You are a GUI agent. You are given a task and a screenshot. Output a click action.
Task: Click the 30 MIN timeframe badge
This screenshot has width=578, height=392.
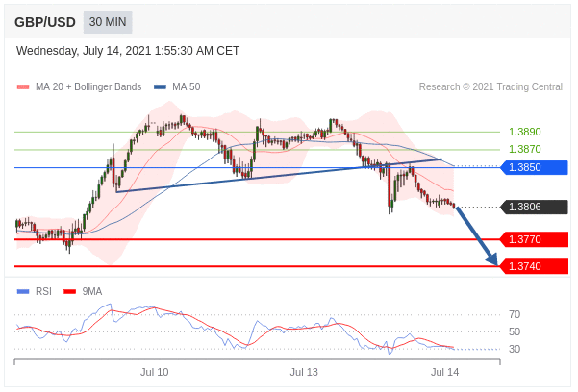click(108, 22)
